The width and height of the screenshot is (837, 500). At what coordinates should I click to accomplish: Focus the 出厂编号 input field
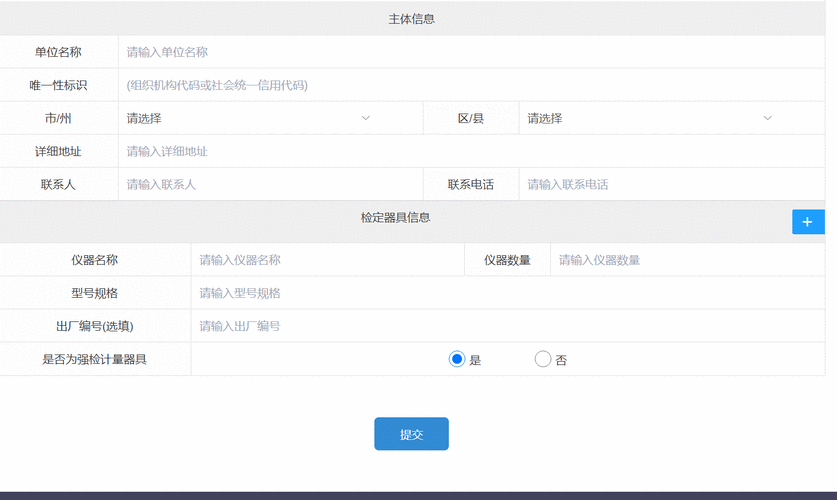coord(508,326)
